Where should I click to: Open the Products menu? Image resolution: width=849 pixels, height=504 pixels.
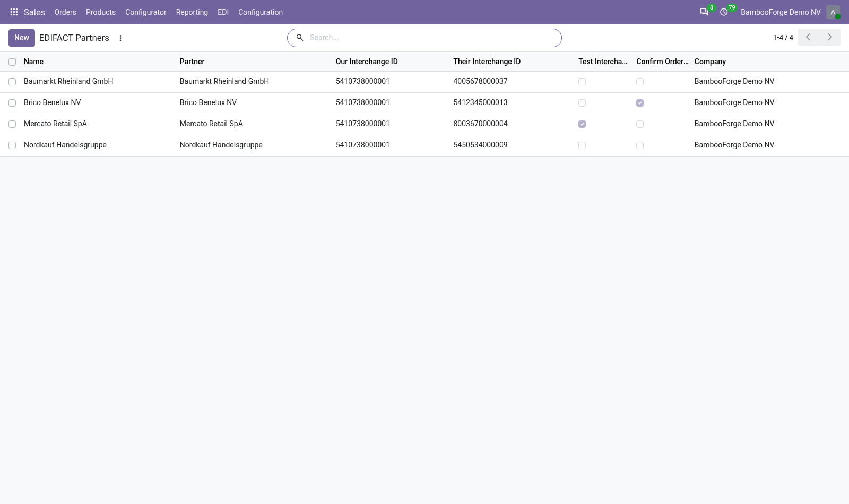click(x=101, y=12)
